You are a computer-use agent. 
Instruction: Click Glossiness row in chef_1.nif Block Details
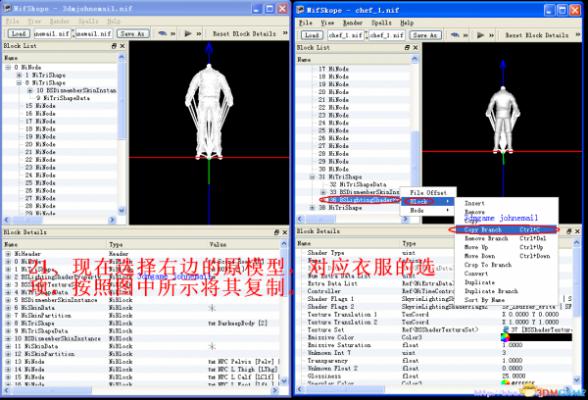[x=437, y=376]
